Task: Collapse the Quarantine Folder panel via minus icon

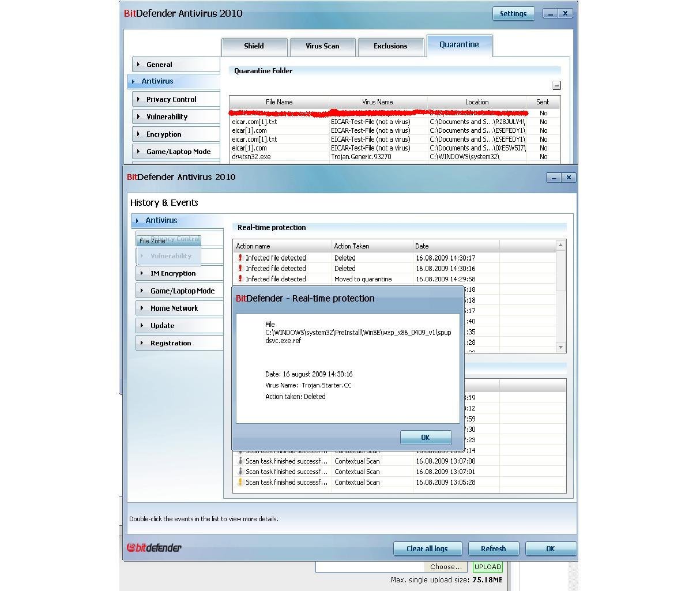Action: click(556, 85)
